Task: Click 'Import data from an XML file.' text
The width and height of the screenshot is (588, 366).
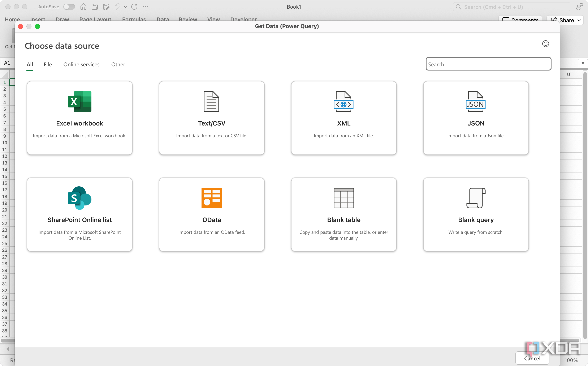Action: click(344, 136)
